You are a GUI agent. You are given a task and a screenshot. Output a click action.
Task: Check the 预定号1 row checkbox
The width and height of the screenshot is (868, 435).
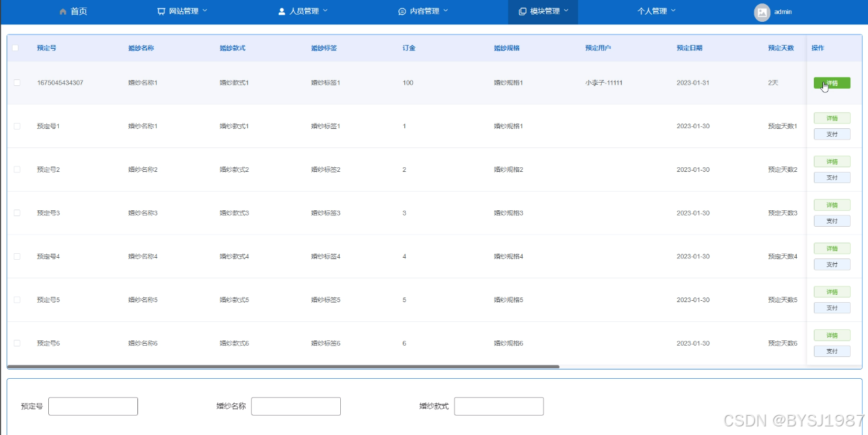pos(17,126)
